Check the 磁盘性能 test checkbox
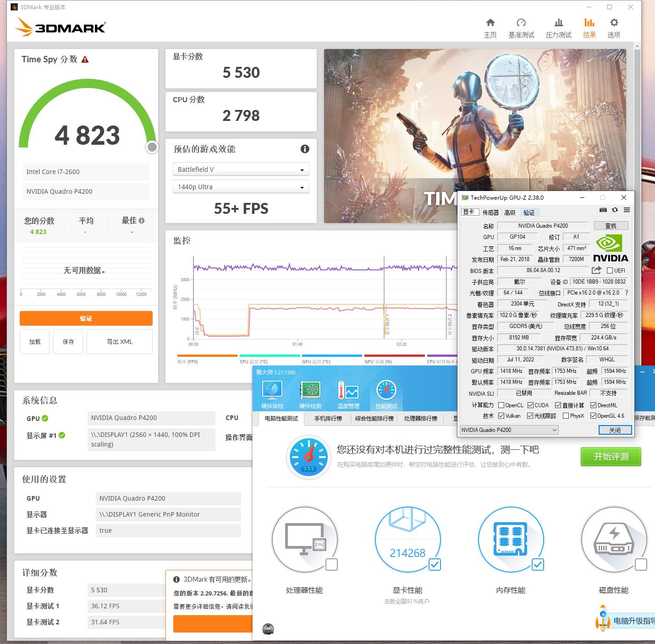This screenshot has width=655, height=644. coord(641,565)
